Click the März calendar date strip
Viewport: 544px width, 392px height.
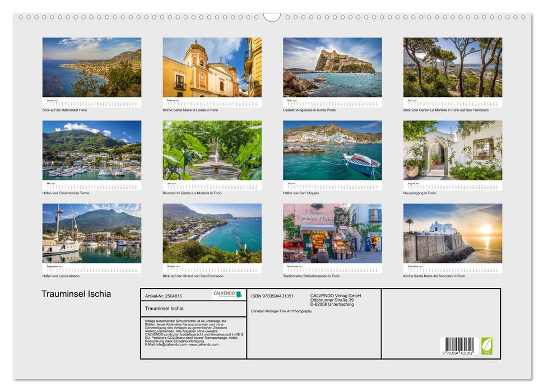332,102
